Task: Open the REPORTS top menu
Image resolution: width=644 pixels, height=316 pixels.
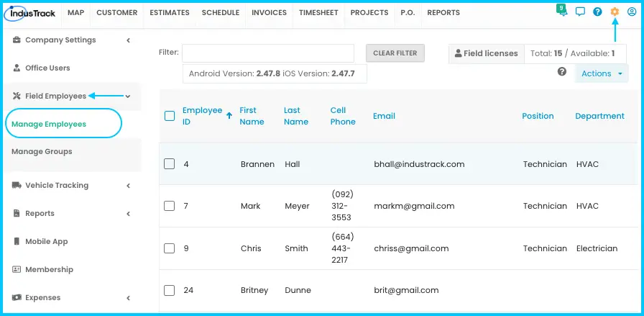Action: (x=443, y=13)
